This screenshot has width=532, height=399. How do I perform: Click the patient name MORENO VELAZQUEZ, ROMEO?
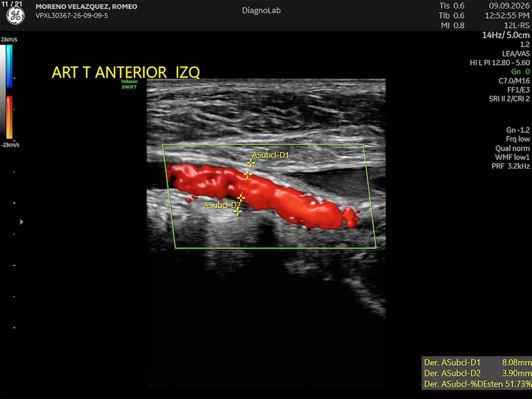(x=86, y=7)
